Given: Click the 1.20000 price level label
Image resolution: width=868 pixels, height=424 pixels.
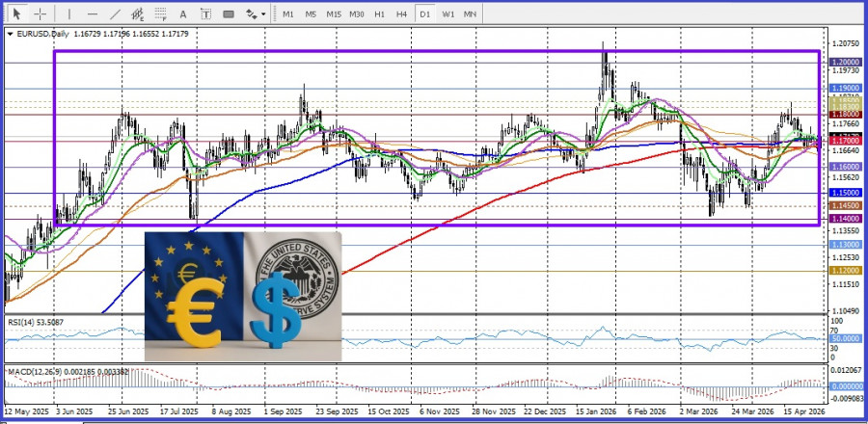Looking at the screenshot, I should 845,62.
